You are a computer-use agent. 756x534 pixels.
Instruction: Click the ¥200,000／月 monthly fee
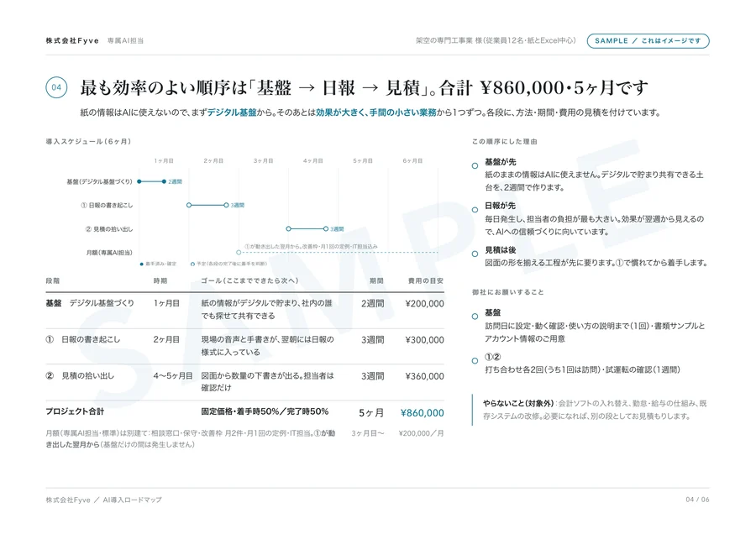[422, 433]
